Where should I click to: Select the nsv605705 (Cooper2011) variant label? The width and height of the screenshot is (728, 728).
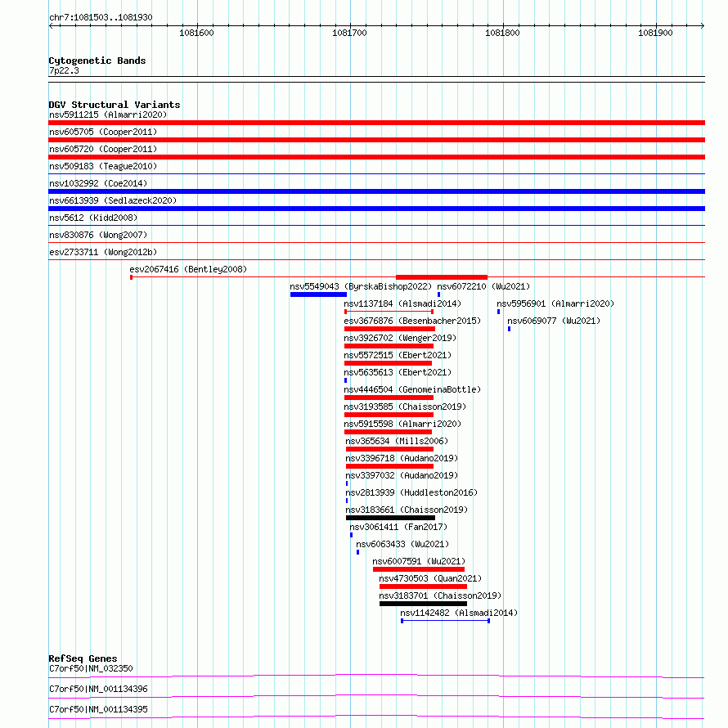coord(103,132)
